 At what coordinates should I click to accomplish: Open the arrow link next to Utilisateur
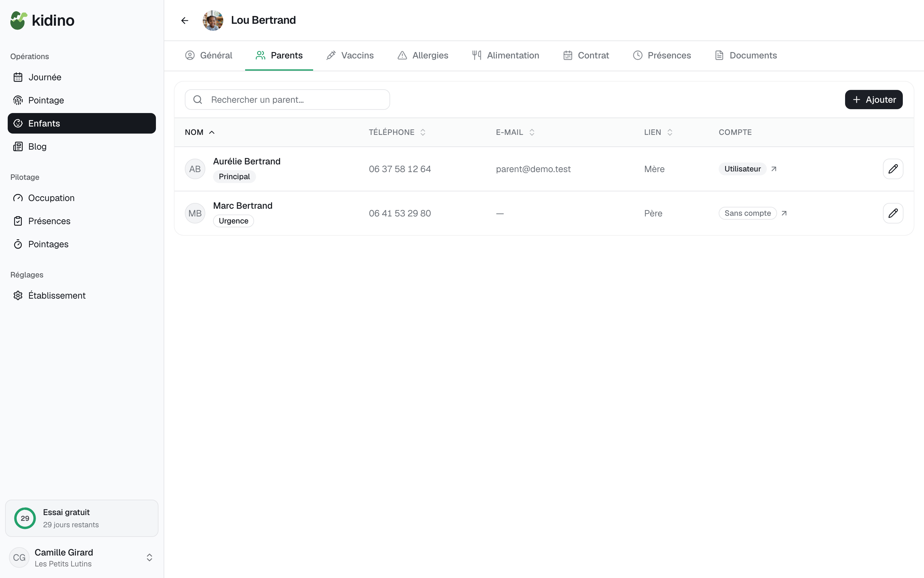pyautogui.click(x=774, y=169)
